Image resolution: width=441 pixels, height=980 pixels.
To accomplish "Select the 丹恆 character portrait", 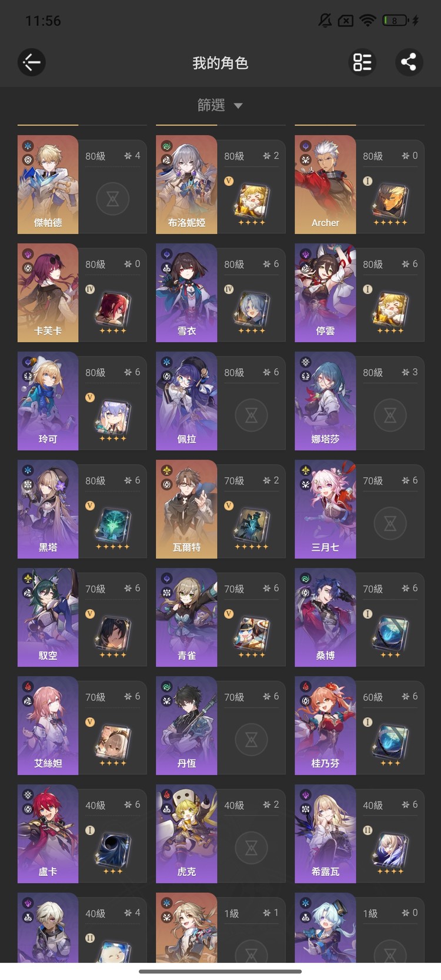I will (x=186, y=725).
